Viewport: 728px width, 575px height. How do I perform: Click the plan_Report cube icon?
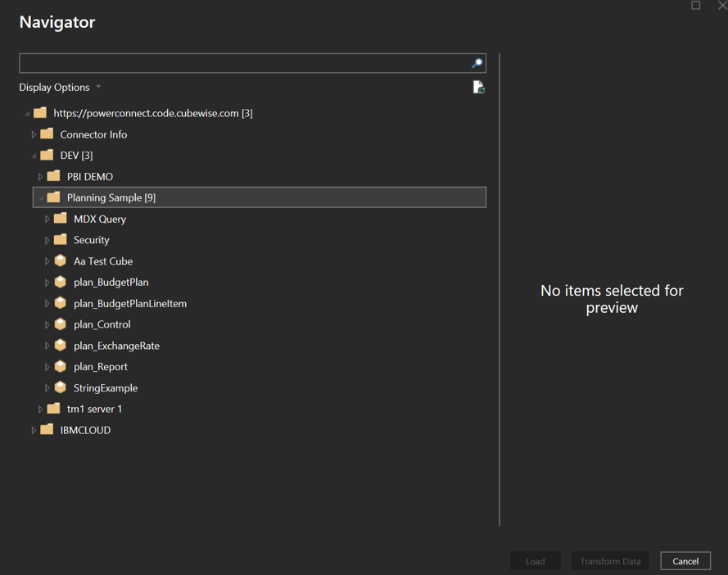point(61,366)
